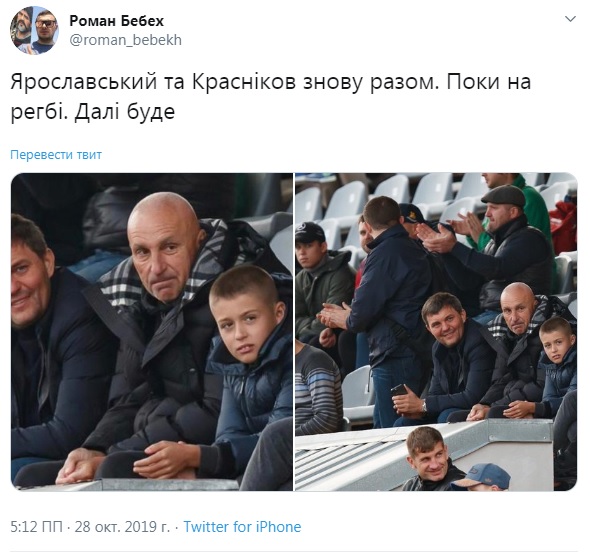Open the left close-up stadium photo

[152, 332]
